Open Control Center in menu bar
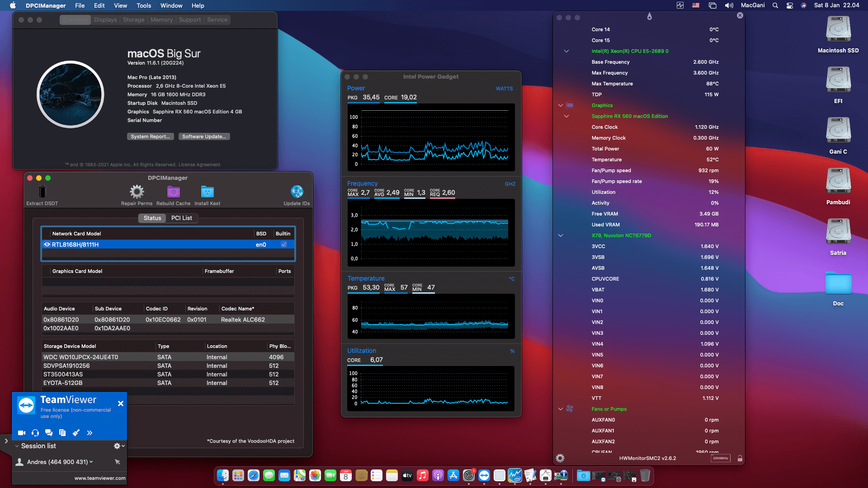868x488 pixels. click(x=790, y=5)
